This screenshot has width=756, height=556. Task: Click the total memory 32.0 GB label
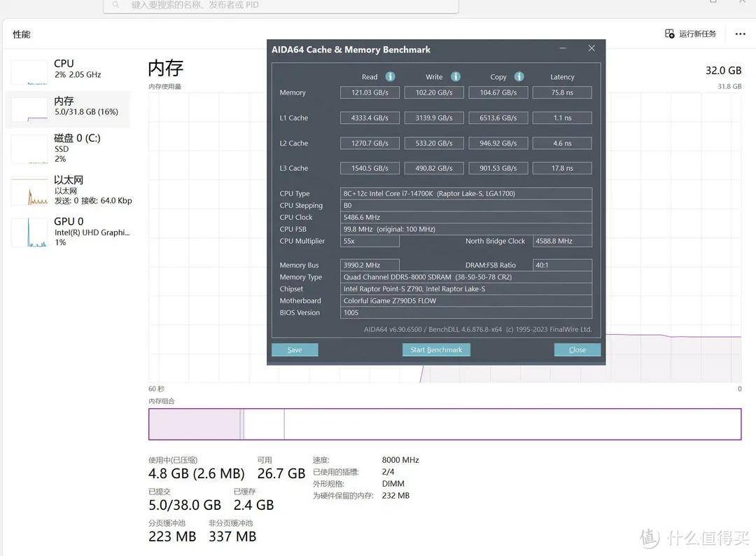coord(723,71)
